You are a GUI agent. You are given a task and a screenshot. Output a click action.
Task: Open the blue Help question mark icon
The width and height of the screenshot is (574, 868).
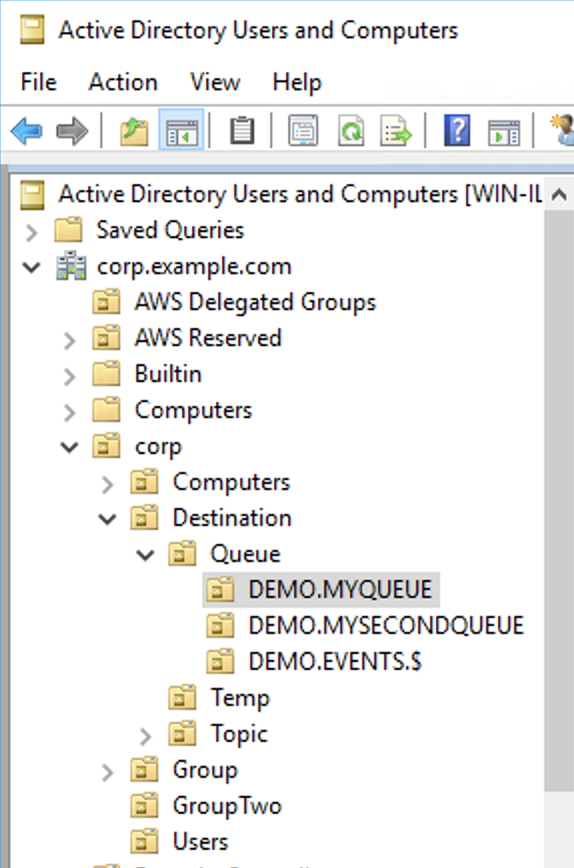pyautogui.click(x=457, y=131)
